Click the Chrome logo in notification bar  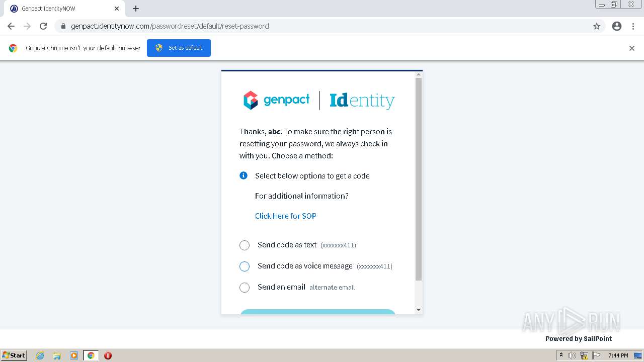[x=13, y=48]
